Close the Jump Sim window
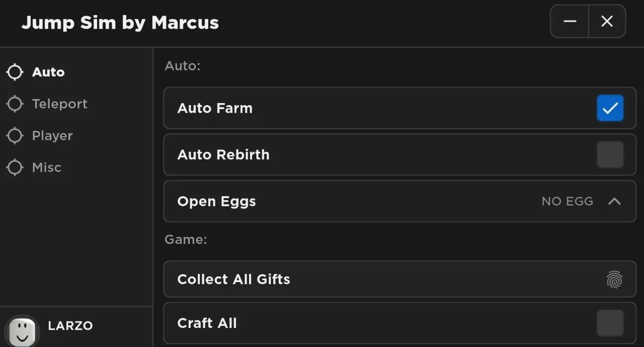This screenshot has width=644, height=347. pyautogui.click(x=607, y=21)
